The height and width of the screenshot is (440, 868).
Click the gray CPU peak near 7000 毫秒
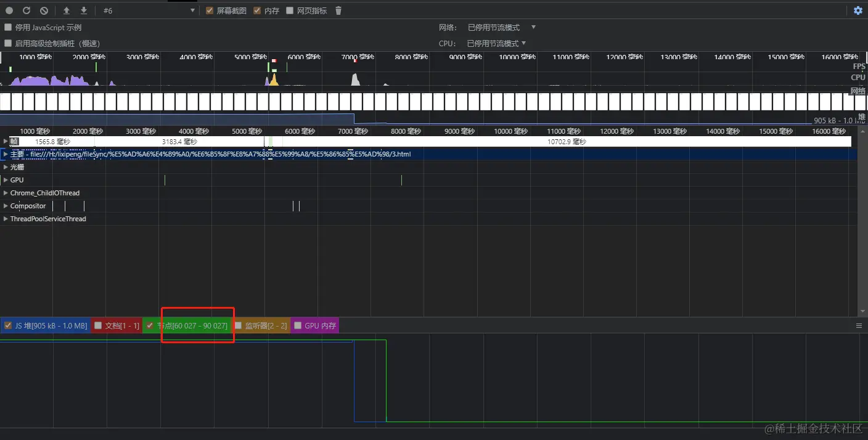click(355, 79)
